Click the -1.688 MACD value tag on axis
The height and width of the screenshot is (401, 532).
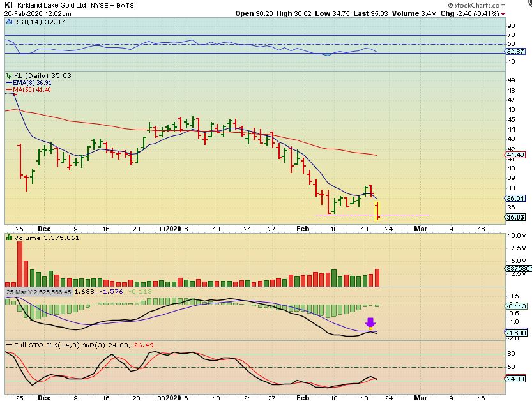[x=516, y=333]
